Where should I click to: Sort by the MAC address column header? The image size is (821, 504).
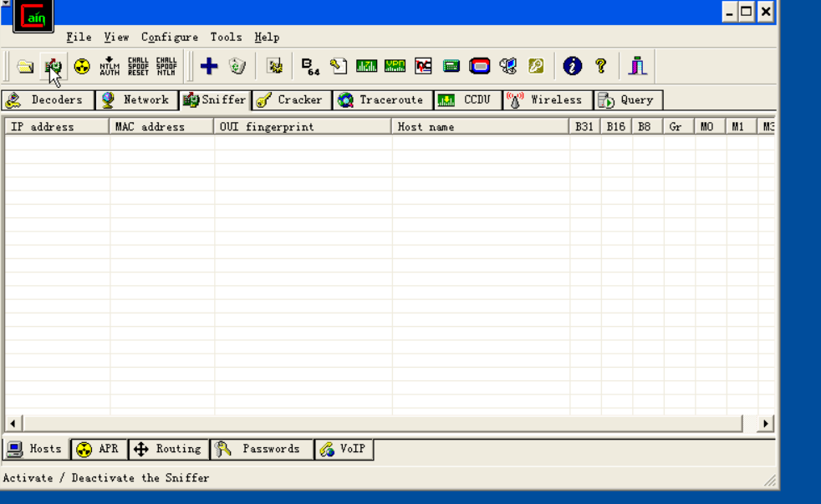[x=162, y=127]
